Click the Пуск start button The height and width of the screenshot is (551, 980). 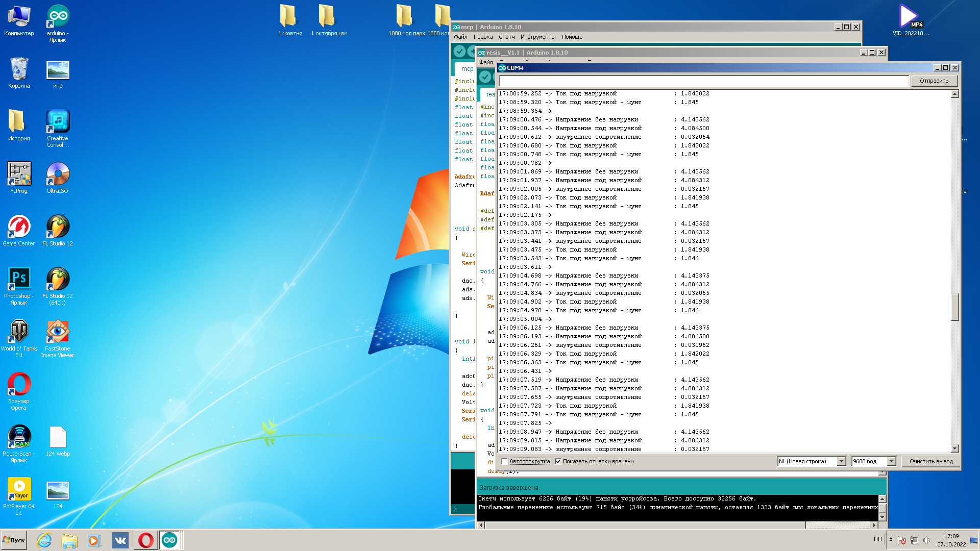tap(14, 540)
